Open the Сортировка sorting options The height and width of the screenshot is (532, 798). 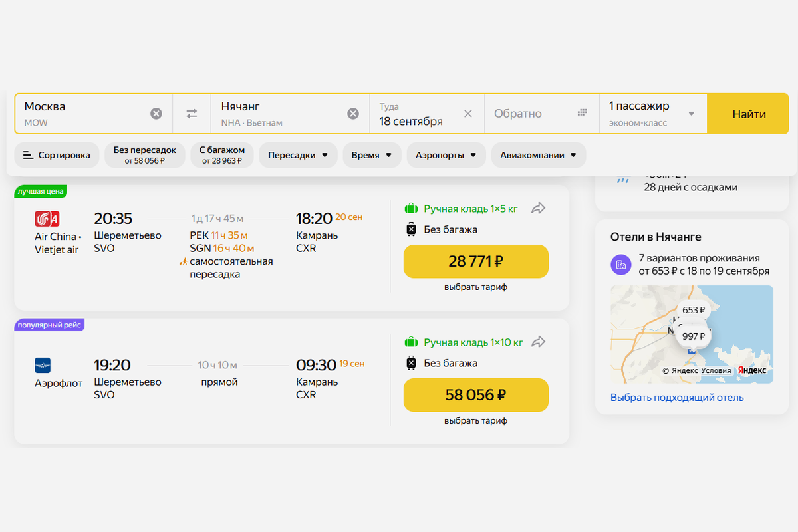click(x=57, y=155)
